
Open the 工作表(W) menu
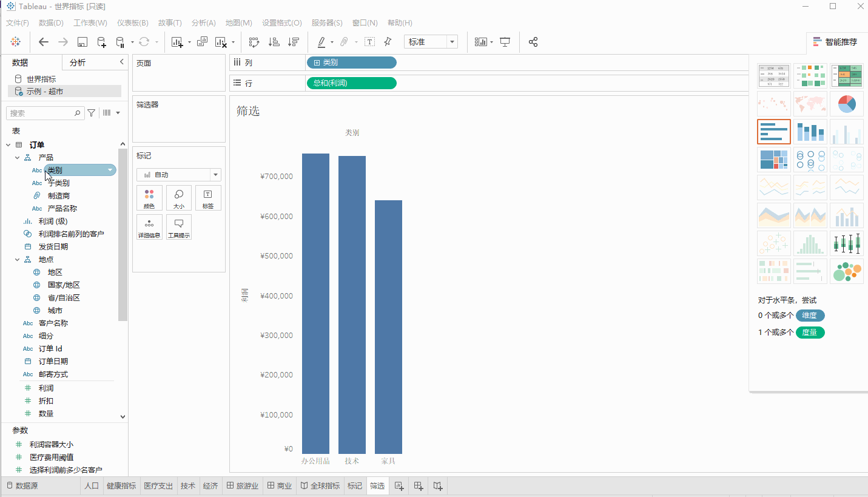[x=90, y=23]
